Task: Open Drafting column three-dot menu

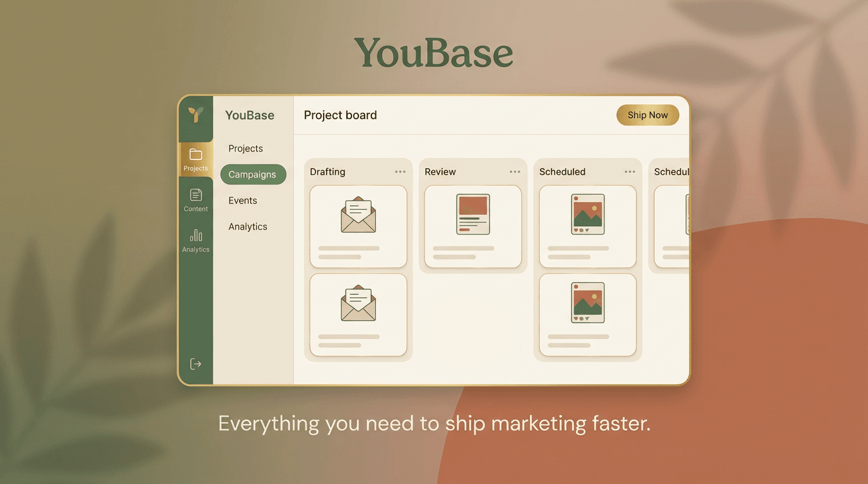Action: (401, 171)
